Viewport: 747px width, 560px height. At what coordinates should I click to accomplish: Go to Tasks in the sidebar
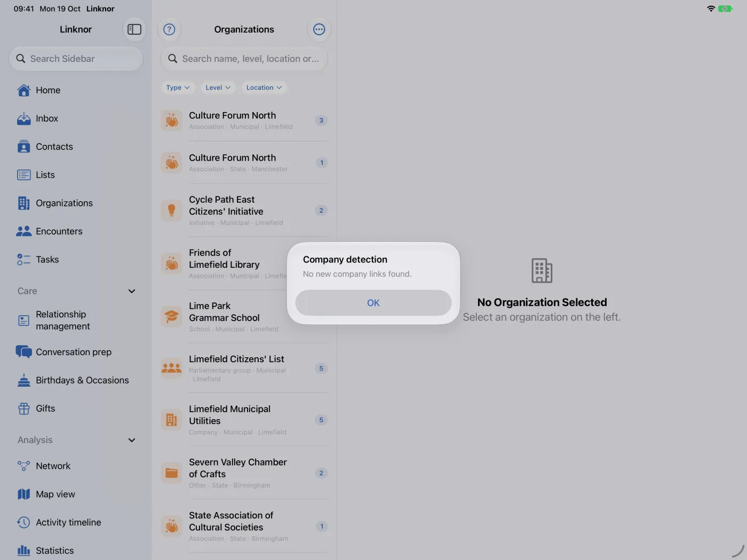[76, 260]
